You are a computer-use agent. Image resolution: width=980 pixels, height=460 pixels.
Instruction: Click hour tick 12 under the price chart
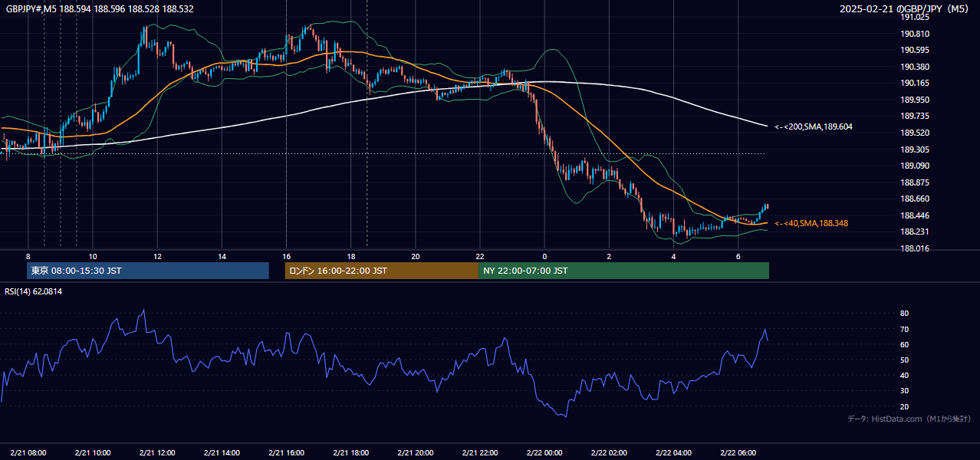(157, 256)
